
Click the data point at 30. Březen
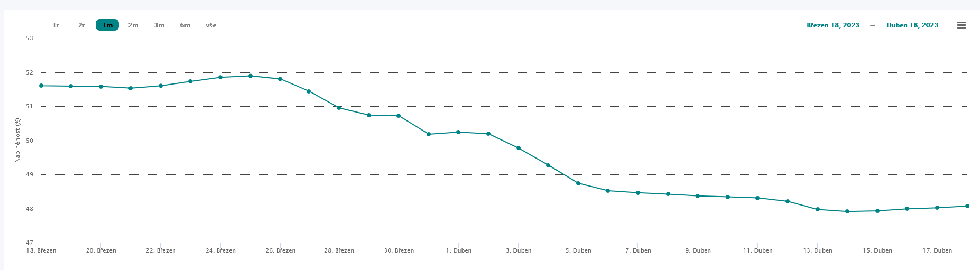[x=399, y=116]
